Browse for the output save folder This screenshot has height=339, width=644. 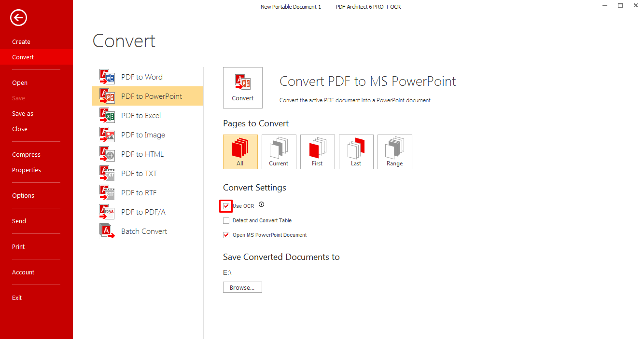pyautogui.click(x=242, y=287)
